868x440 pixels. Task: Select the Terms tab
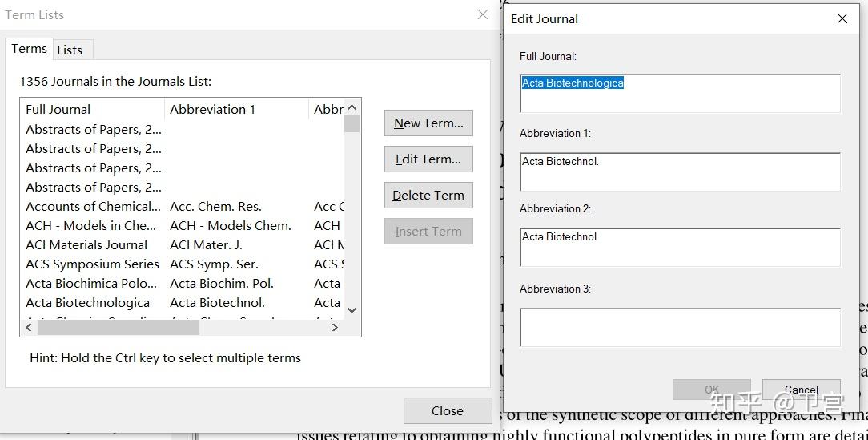(30, 49)
